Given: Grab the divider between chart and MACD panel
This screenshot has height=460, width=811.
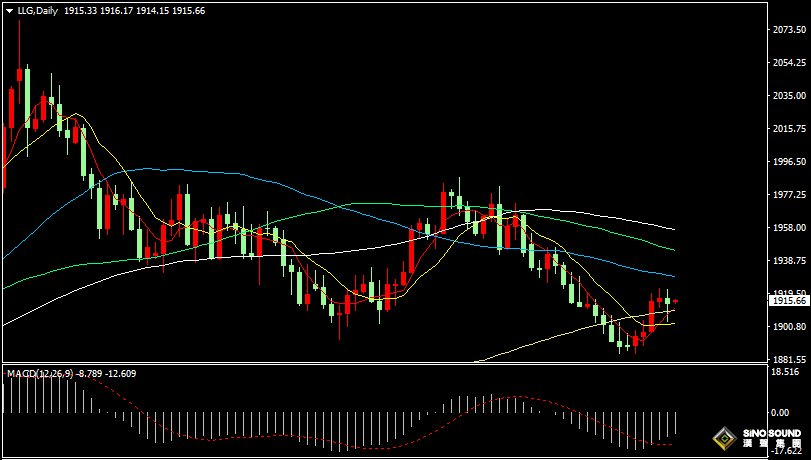Looking at the screenshot, I should [400, 365].
